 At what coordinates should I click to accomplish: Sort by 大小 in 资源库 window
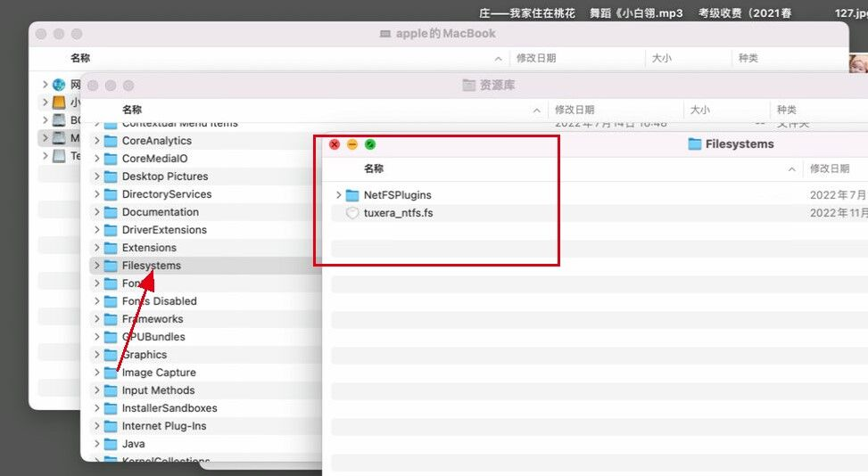[x=699, y=110]
